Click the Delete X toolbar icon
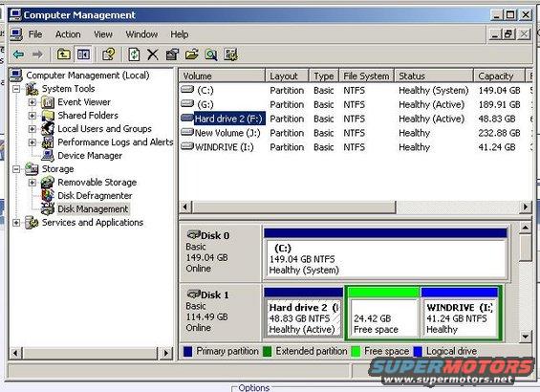 click(x=153, y=54)
